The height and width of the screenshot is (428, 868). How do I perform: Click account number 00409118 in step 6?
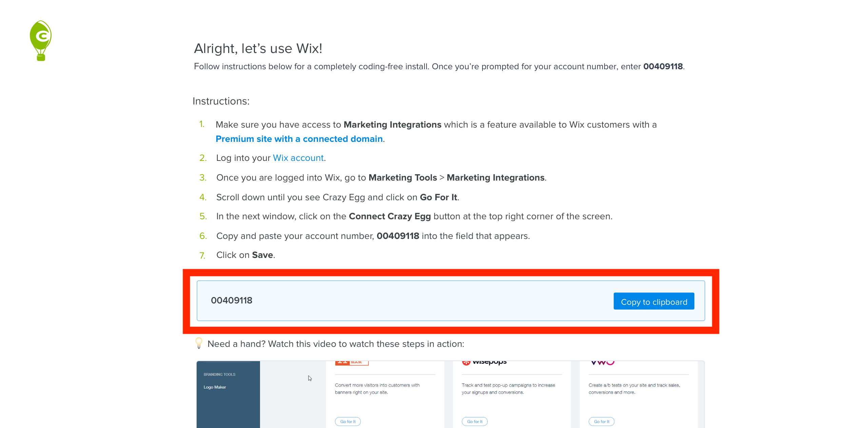click(398, 236)
